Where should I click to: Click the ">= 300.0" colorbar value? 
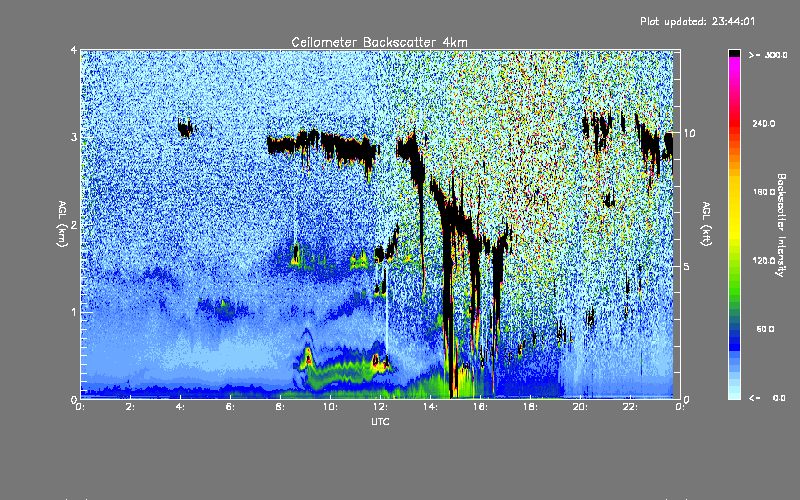click(768, 55)
